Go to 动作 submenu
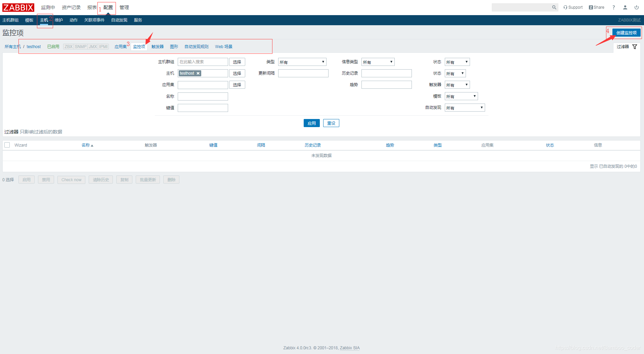Viewport: 644px width, 354px height. click(74, 20)
